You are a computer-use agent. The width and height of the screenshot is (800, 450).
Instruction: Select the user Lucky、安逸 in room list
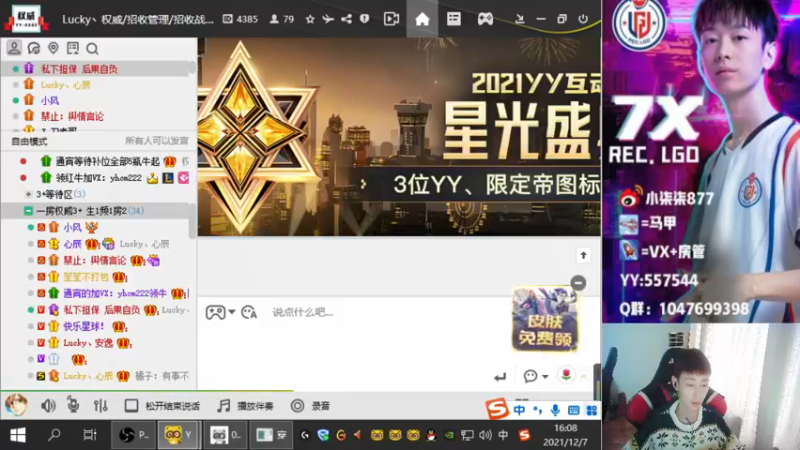(88, 343)
